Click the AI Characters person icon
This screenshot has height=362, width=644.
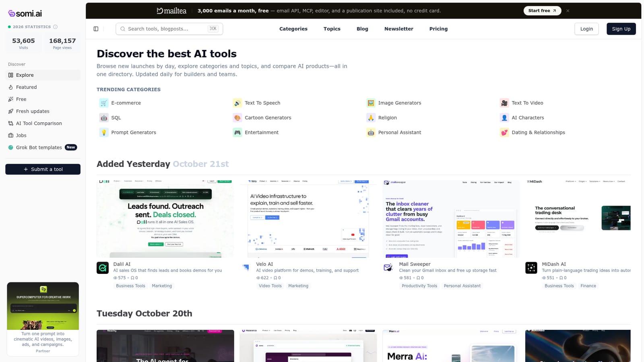click(x=504, y=118)
